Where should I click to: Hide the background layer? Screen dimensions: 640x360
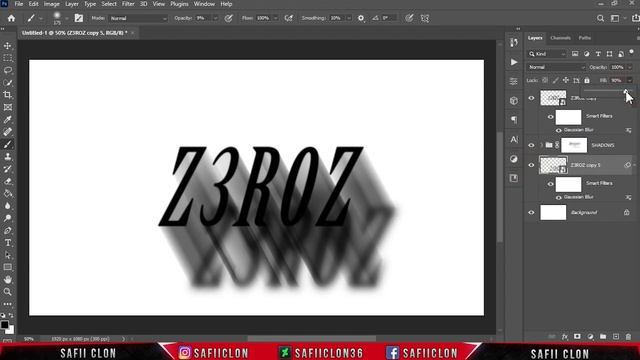pyautogui.click(x=531, y=213)
